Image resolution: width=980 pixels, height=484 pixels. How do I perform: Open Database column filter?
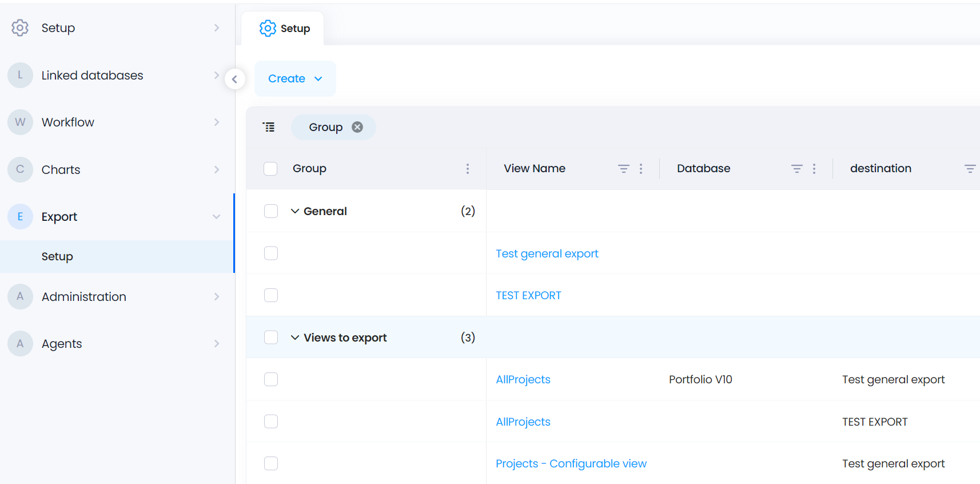click(x=796, y=169)
